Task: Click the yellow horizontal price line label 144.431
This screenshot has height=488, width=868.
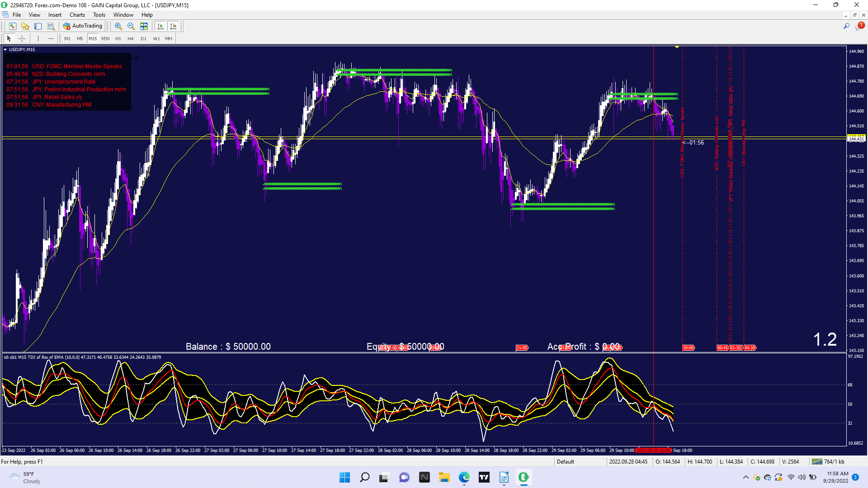Action: pos(856,139)
